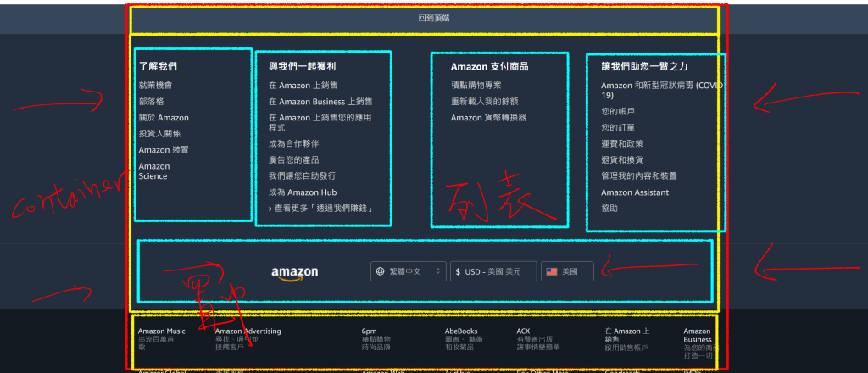Open 成為 Amazon Hub link

pyautogui.click(x=303, y=192)
